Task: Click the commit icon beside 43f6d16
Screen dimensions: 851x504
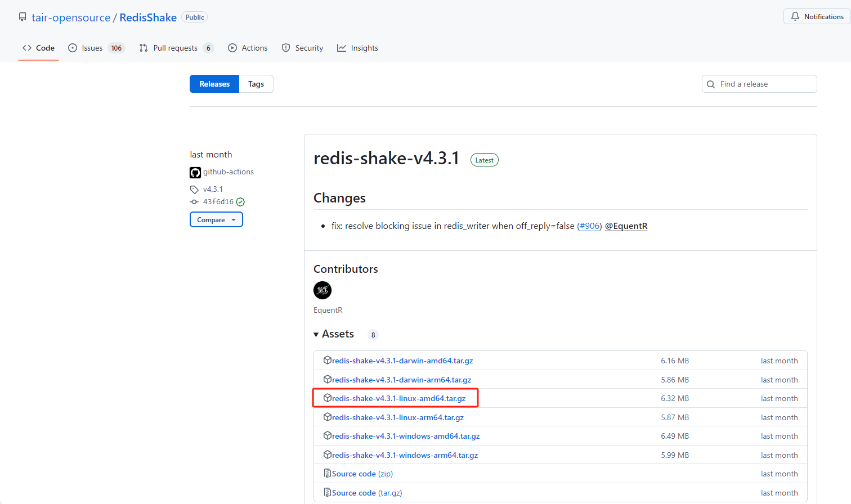Action: [x=194, y=202]
